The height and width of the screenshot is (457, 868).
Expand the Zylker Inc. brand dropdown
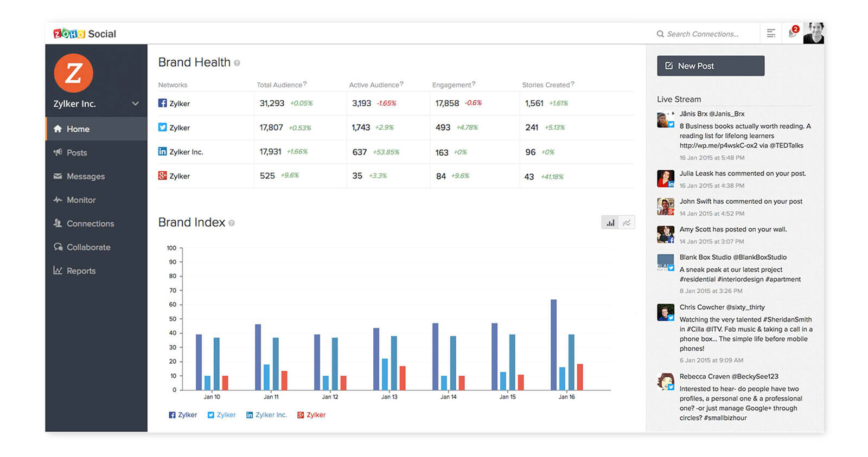click(x=135, y=104)
